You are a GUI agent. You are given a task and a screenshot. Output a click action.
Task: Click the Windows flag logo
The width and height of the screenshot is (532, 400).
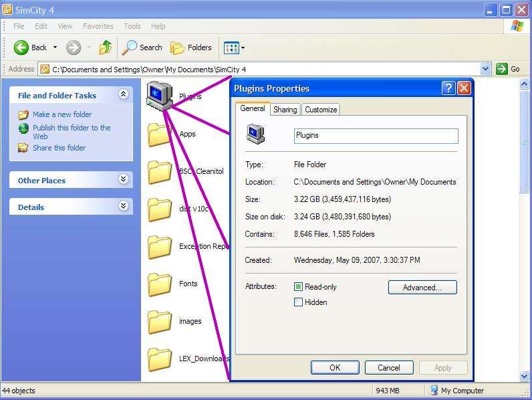click(x=517, y=26)
